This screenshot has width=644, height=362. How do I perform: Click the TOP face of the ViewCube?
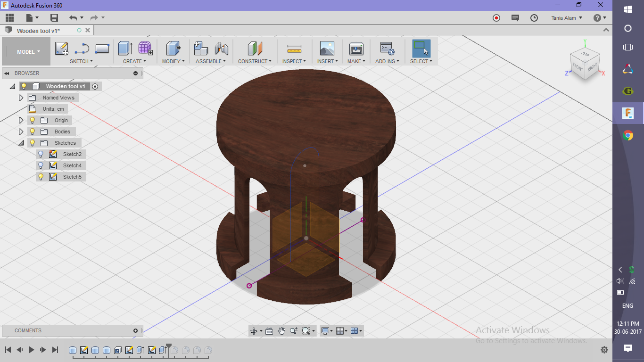586,54
